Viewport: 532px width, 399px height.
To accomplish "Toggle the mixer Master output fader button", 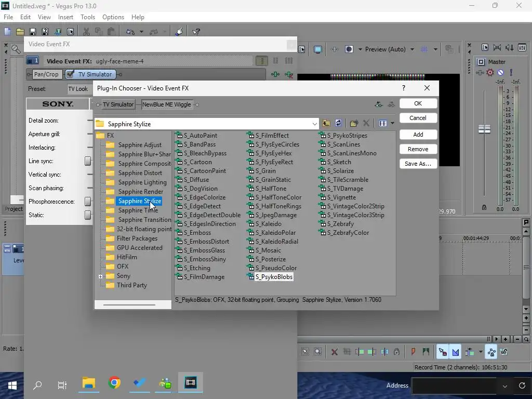I will 481,61.
